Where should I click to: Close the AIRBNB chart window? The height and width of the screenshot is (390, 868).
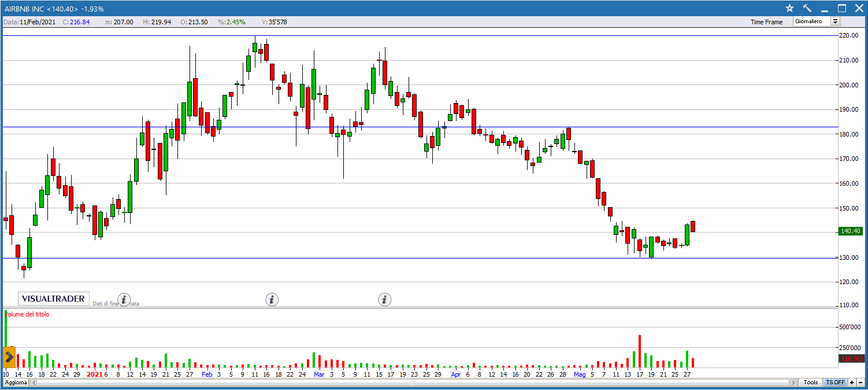[859, 8]
